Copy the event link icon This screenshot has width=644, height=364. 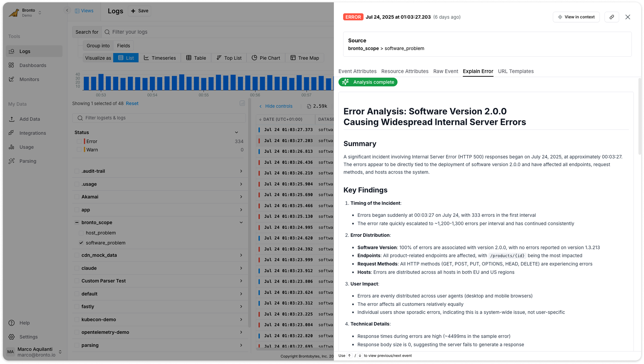[612, 17]
